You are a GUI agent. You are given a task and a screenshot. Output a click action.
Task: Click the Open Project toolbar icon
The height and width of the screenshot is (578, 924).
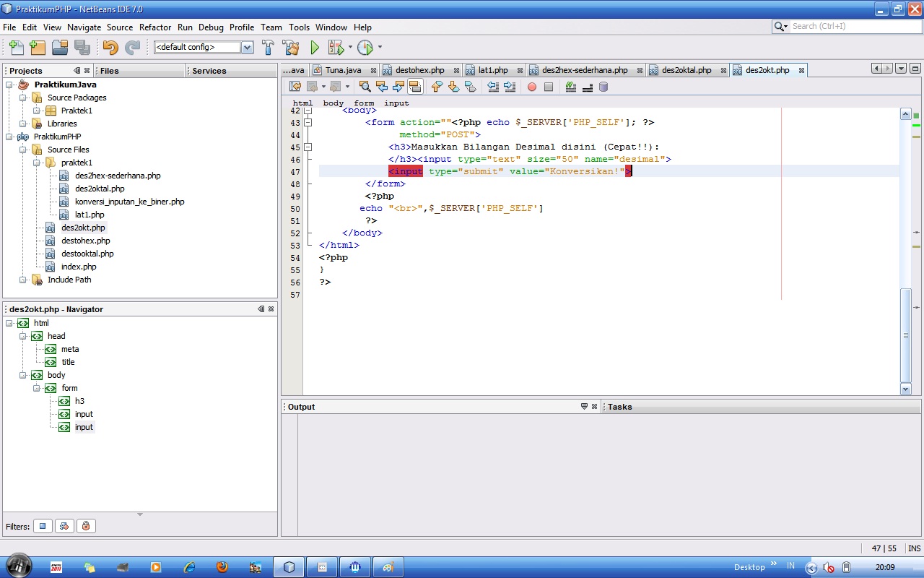click(60, 48)
